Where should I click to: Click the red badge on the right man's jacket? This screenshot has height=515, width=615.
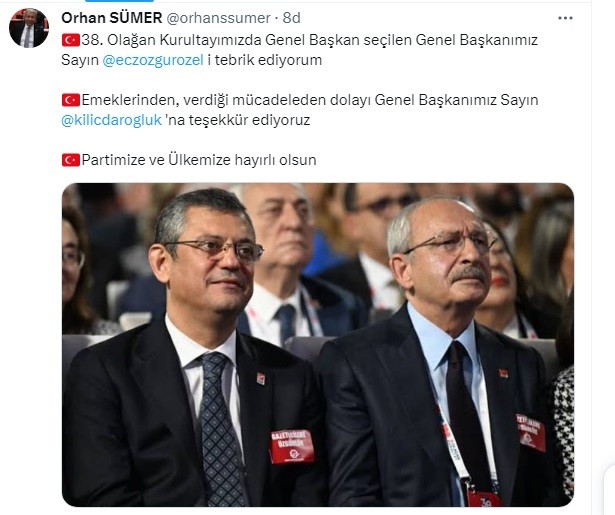coord(531,433)
